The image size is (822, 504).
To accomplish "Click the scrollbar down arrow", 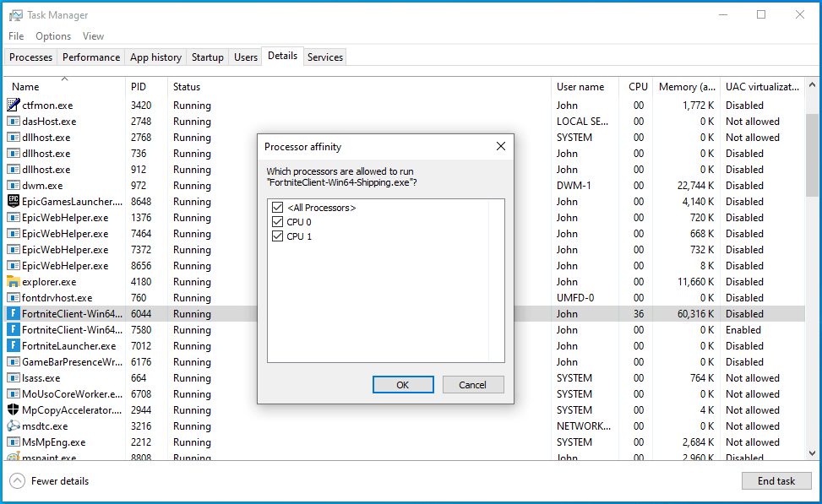I will 812,453.
